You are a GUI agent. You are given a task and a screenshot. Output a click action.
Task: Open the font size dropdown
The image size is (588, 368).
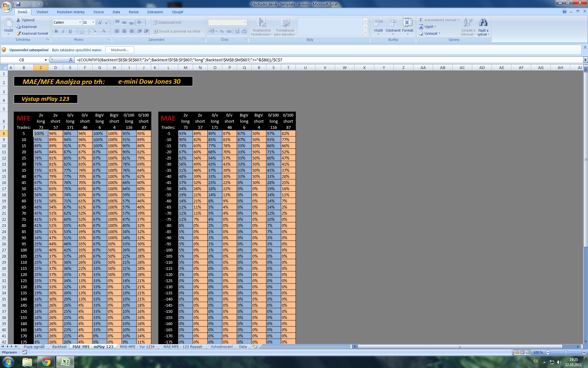click(x=93, y=22)
